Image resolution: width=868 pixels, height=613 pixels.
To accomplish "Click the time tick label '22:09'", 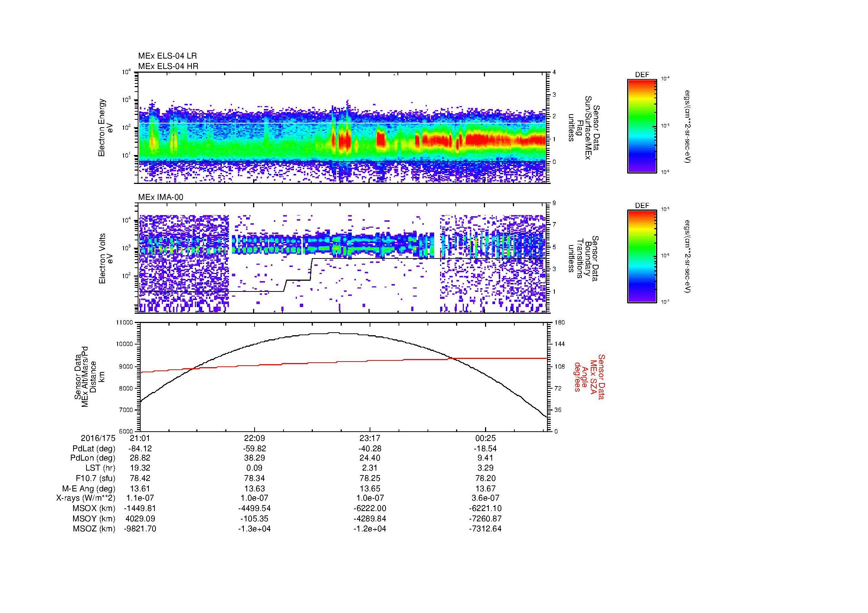I will click(x=255, y=438).
